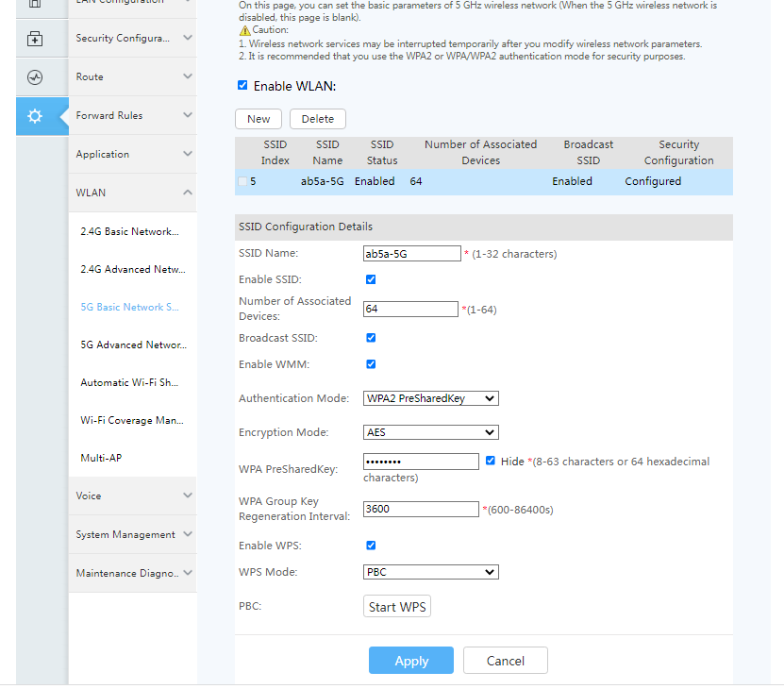Click the partially visible top sidebar icon
Screen dimensions: 784x689
(x=35, y=5)
